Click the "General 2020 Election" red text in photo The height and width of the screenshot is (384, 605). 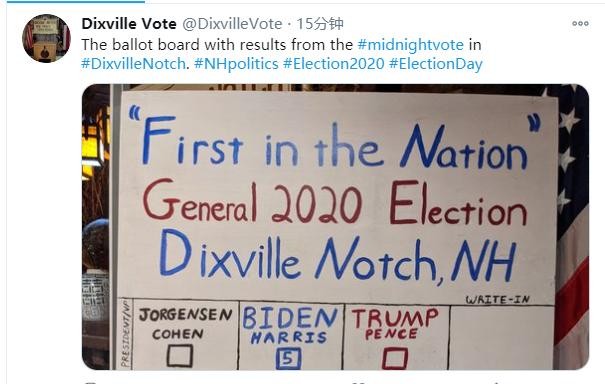pyautogui.click(x=335, y=203)
